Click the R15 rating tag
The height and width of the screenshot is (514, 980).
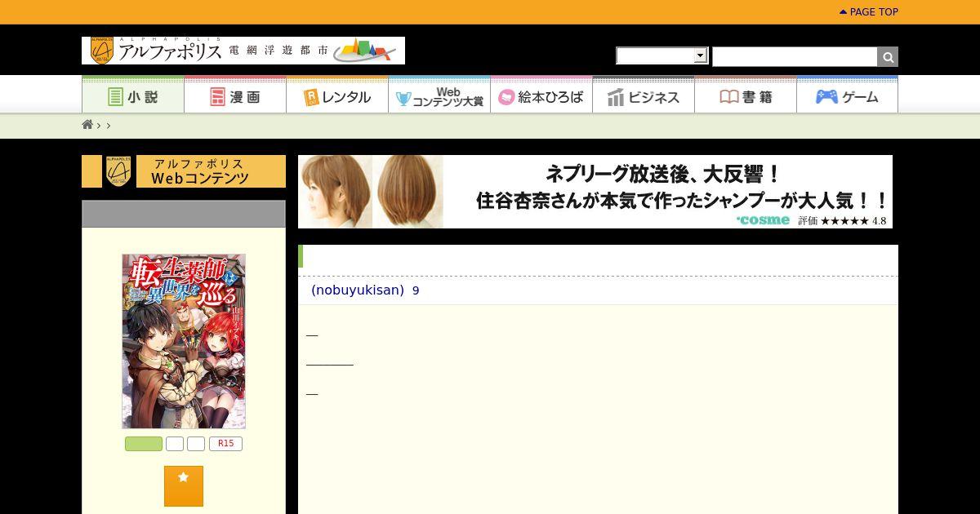pos(225,444)
